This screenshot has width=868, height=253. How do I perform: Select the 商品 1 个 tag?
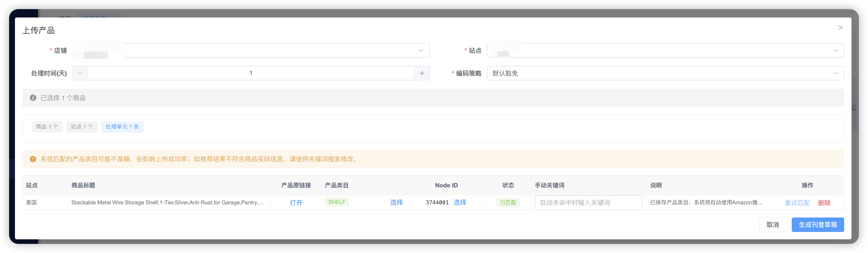(47, 127)
